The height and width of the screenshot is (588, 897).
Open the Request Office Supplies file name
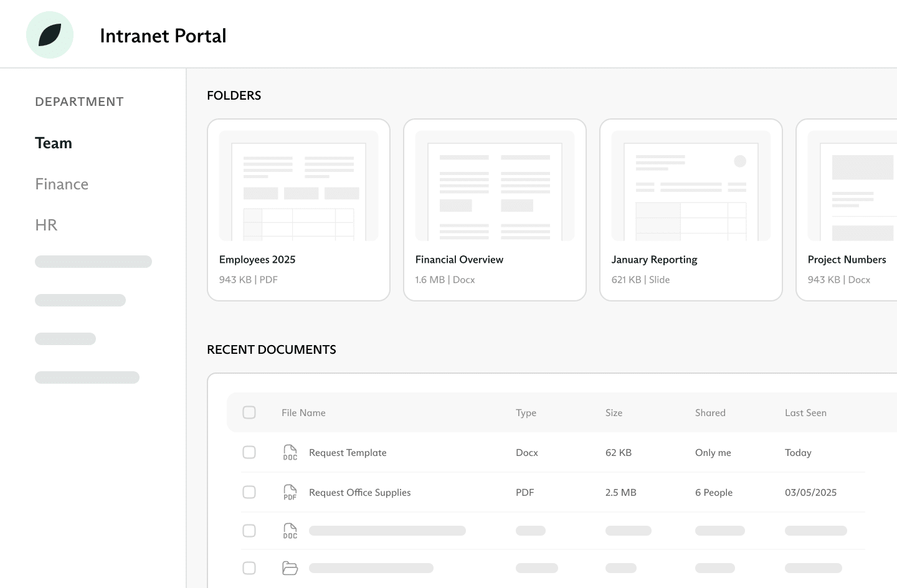(x=359, y=493)
